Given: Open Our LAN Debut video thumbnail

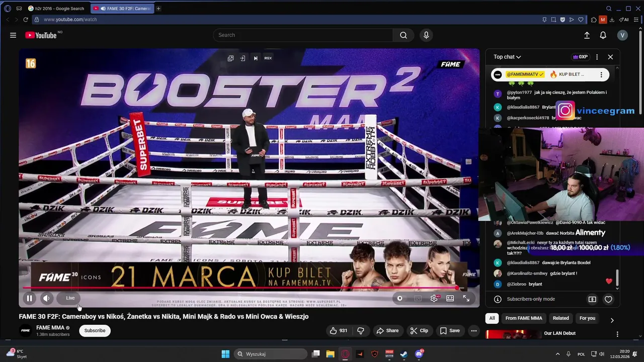Looking at the screenshot, I should click(513, 334).
